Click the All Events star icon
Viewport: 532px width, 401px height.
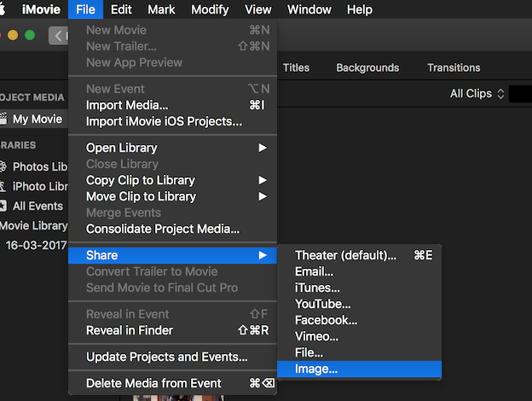click(x=3, y=206)
